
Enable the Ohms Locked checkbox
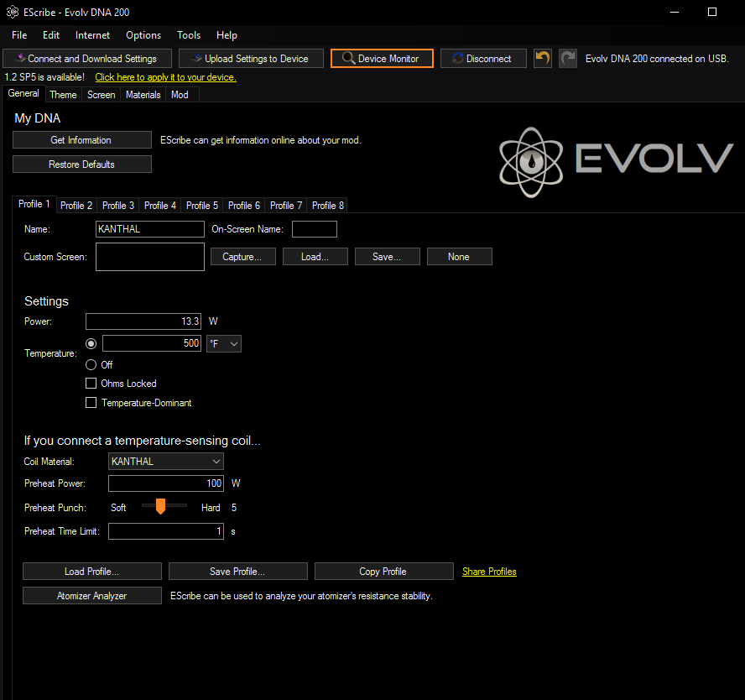tap(91, 384)
